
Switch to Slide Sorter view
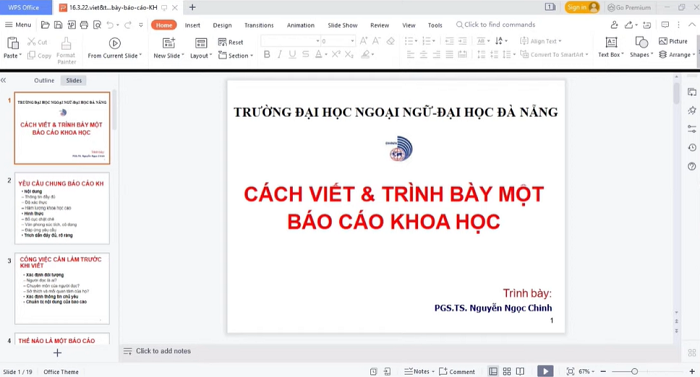(507, 371)
